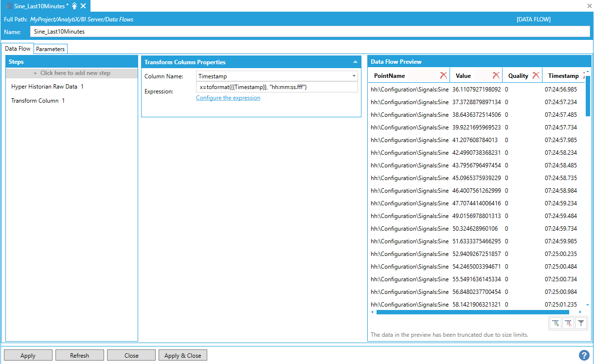The height and width of the screenshot is (364, 594).
Task: Open the help question mark icon
Action: coord(584,355)
